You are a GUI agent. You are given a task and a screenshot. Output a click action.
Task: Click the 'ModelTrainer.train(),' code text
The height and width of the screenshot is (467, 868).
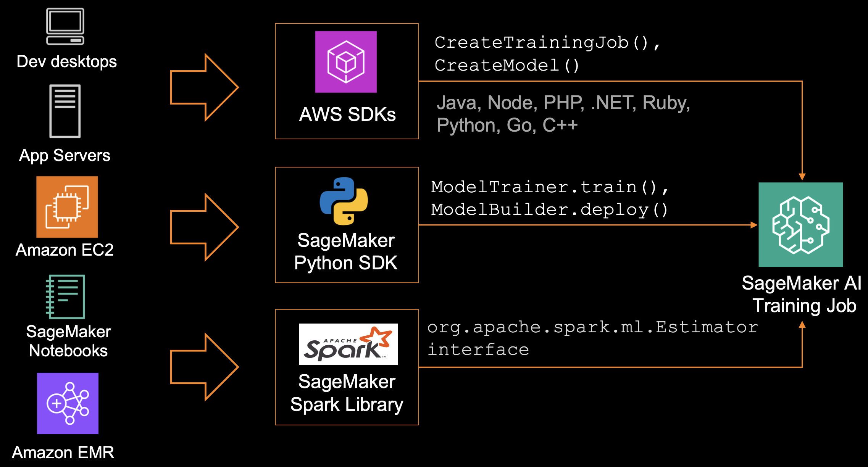(550, 187)
